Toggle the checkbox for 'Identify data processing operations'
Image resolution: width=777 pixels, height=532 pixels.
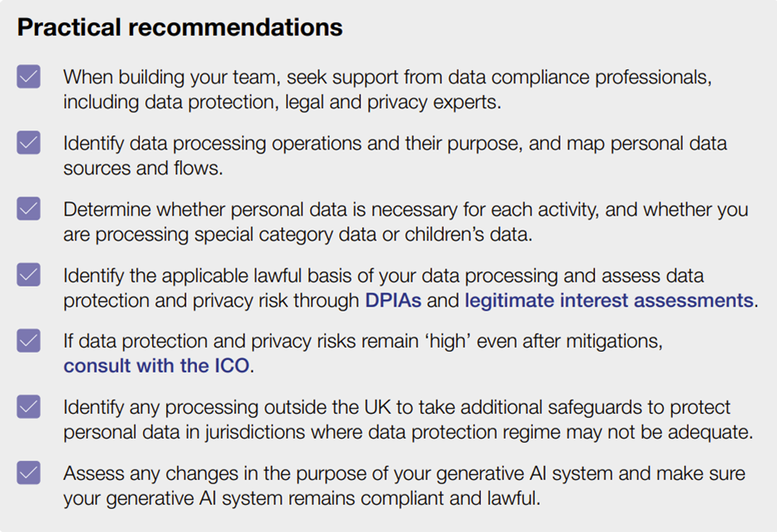(x=29, y=143)
